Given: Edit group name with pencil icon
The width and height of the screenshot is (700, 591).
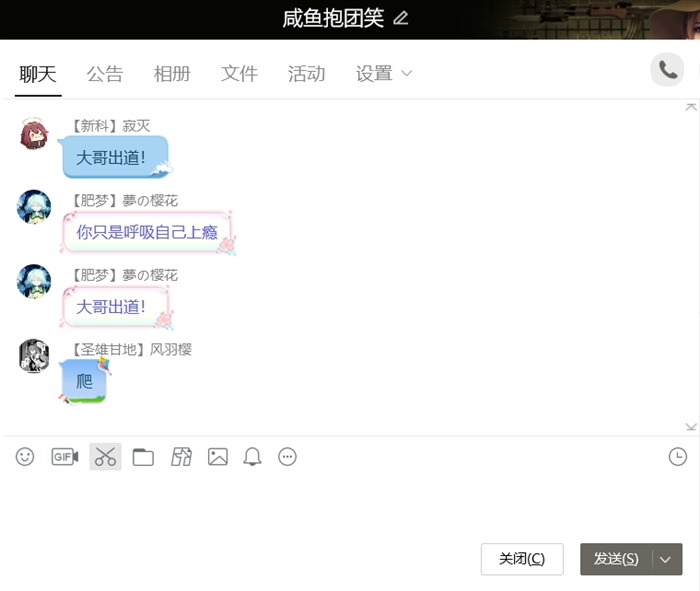Looking at the screenshot, I should (x=401, y=18).
